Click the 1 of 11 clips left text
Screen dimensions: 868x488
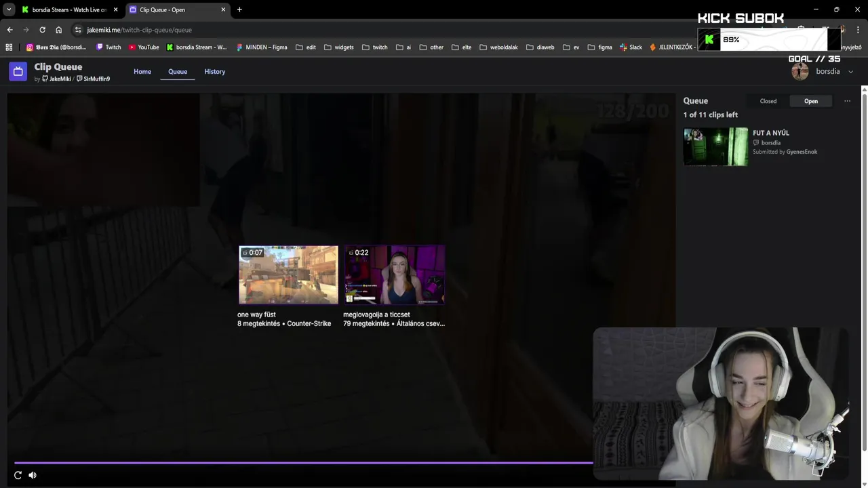711,115
